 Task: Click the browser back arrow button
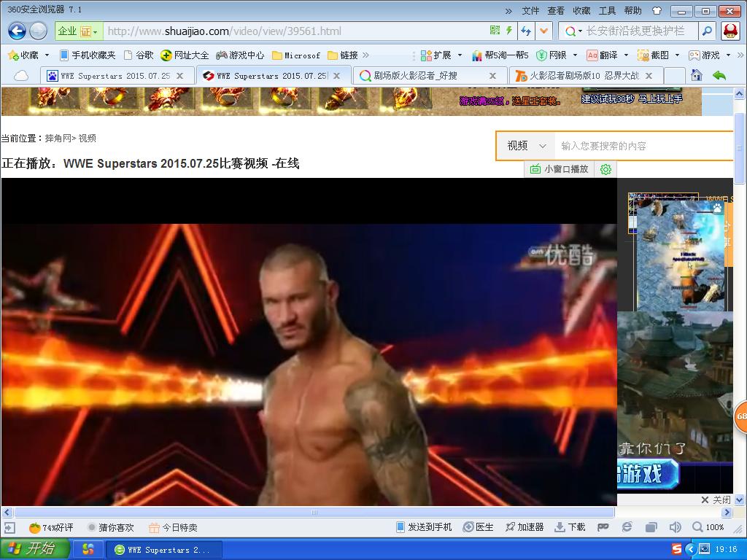click(17, 31)
